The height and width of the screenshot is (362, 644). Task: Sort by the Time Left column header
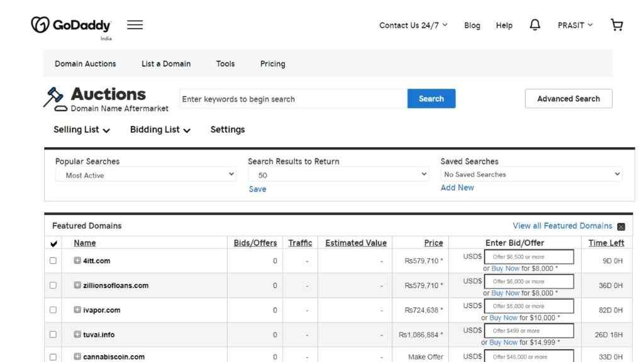pos(606,243)
